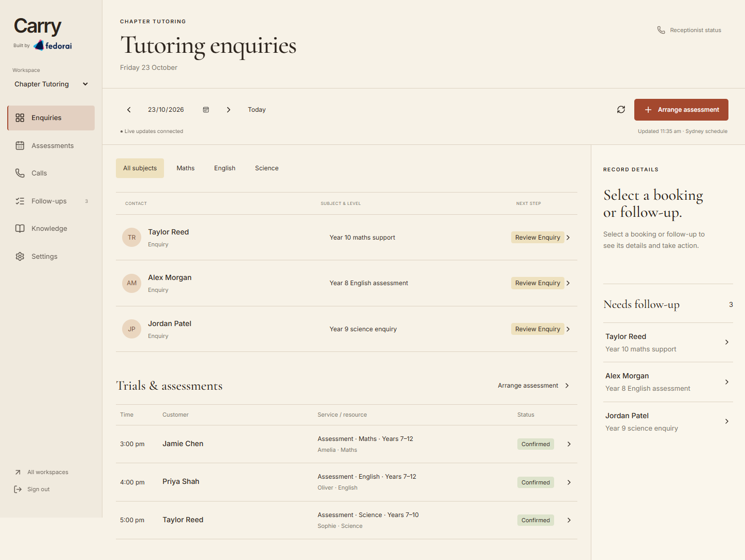Click Review Enquiry for Alex Morgan
This screenshot has height=560, width=745.
pyautogui.click(x=538, y=283)
